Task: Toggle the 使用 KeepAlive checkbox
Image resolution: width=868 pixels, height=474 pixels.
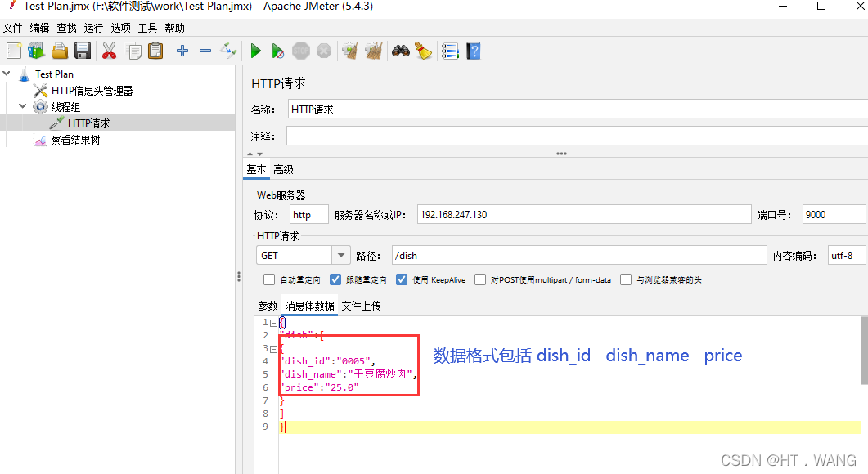Action: point(402,279)
